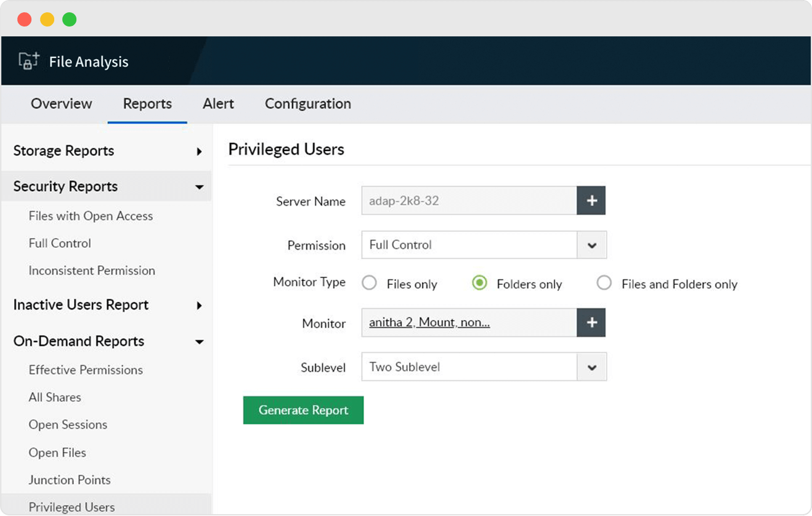Click the Generate Report button
This screenshot has width=812, height=516.
[303, 410]
